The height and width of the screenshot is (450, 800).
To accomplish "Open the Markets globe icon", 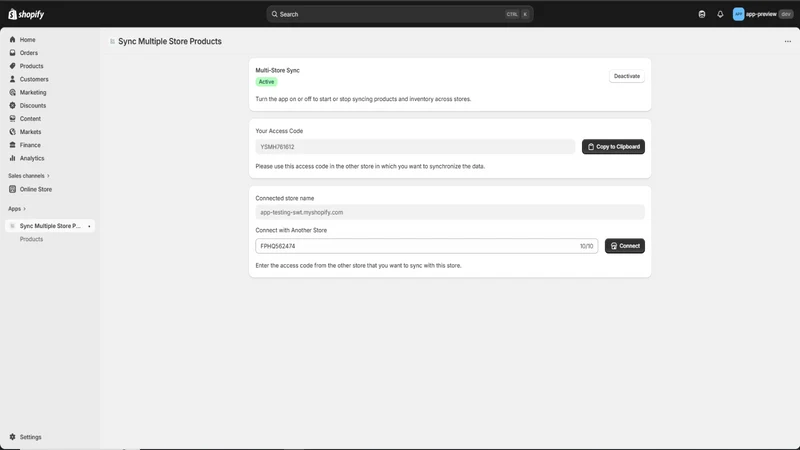I will [x=13, y=132].
